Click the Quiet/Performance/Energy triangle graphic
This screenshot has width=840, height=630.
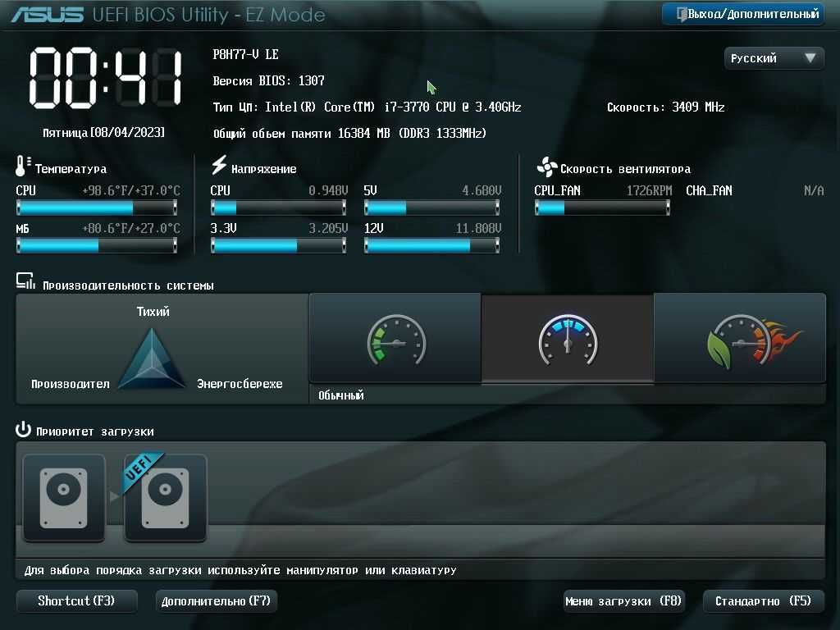[152, 358]
